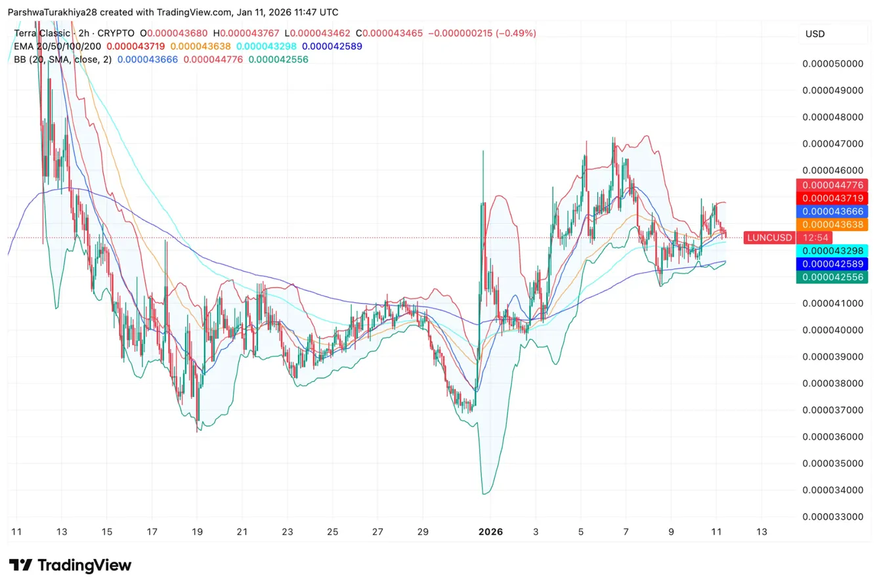Viewport: 879px width, 588px height.
Task: Click the 19 date marker on time axis
Action: click(x=197, y=532)
